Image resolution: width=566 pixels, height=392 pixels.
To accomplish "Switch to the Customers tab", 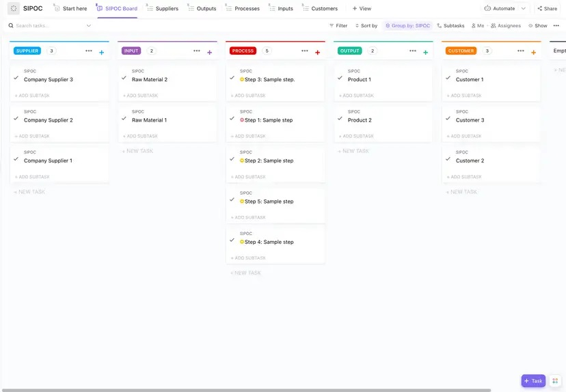I will click(320, 8).
